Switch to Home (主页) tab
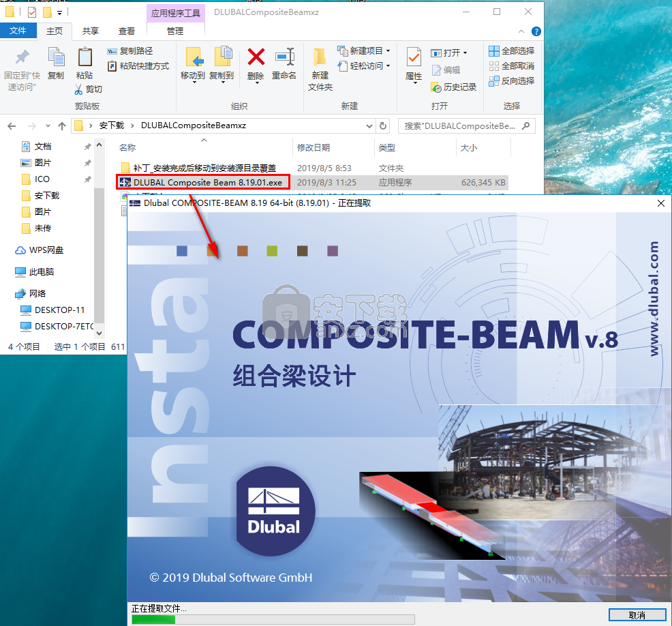This screenshot has height=626, width=672. point(55,31)
